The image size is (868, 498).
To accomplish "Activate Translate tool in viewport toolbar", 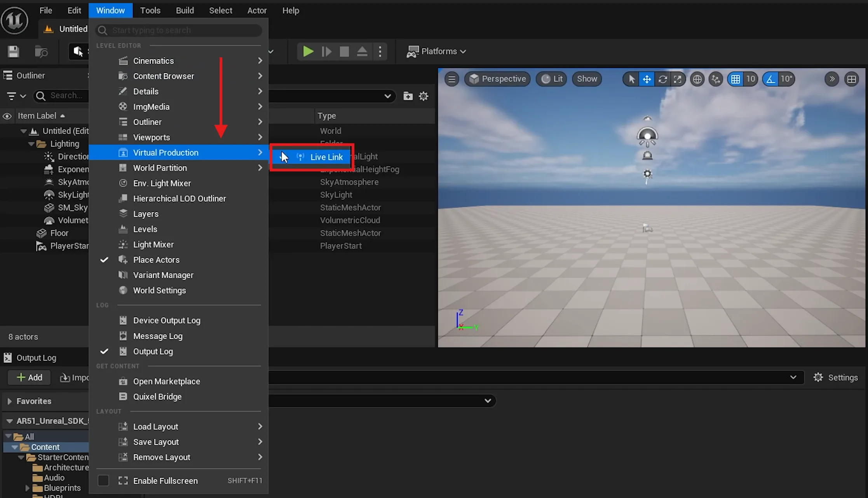I will pos(647,79).
